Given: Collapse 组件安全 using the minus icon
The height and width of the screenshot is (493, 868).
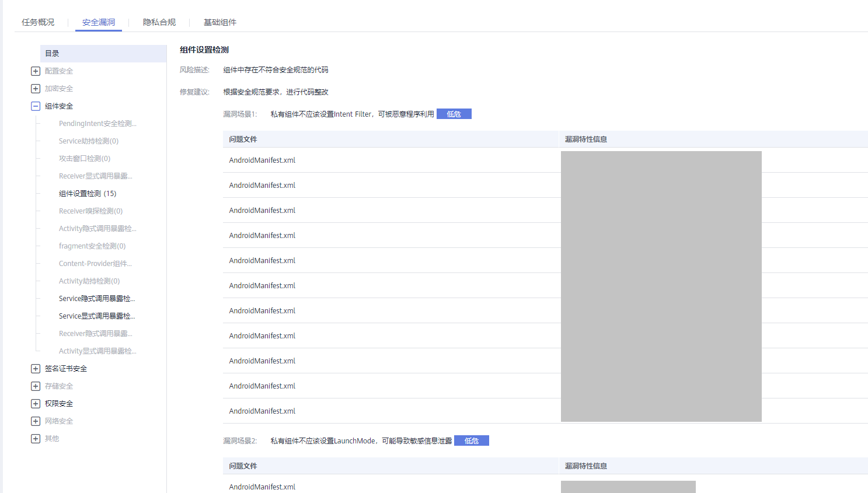Looking at the screenshot, I should 35,106.
